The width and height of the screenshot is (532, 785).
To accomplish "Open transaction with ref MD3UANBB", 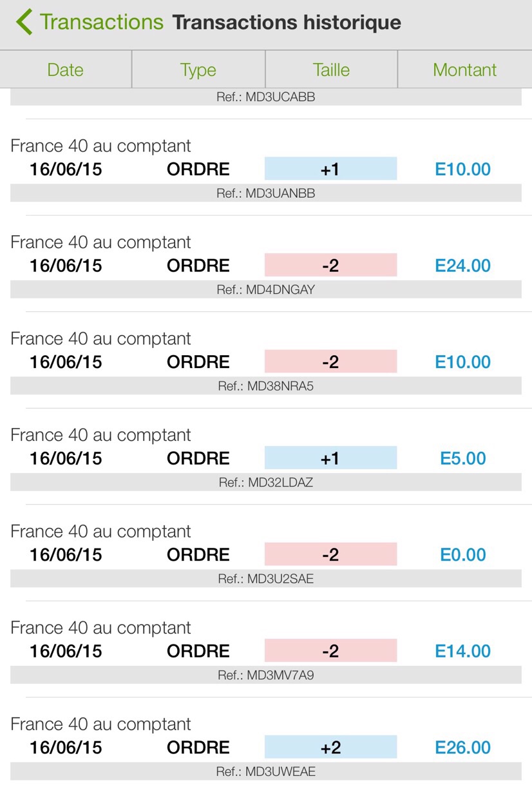I will tap(266, 193).
